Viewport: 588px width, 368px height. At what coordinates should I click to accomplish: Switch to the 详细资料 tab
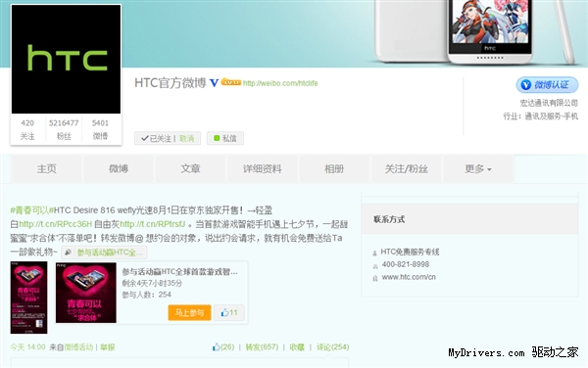pos(262,169)
